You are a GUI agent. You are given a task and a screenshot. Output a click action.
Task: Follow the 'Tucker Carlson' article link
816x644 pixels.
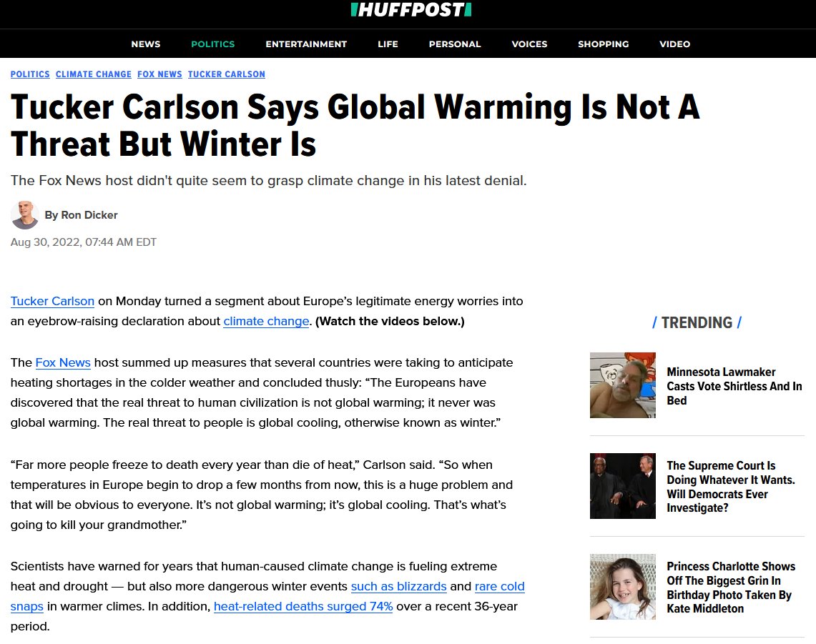pyautogui.click(x=52, y=301)
